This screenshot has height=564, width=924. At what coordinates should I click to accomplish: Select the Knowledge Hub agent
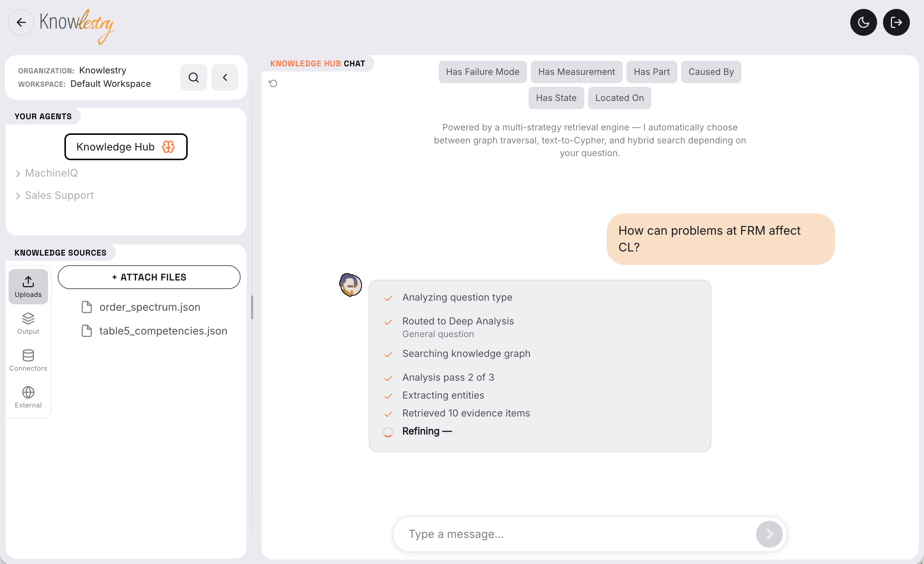(x=126, y=147)
